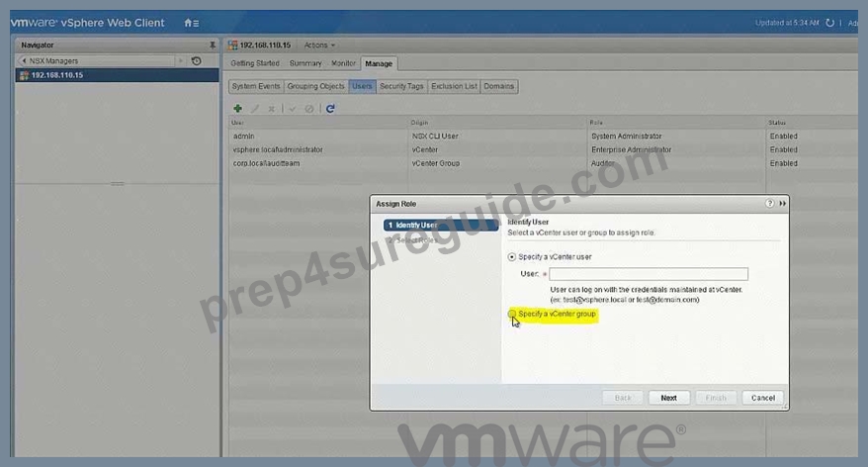The image size is (868, 467).
Task: Pin the Navigator panel
Action: point(212,45)
